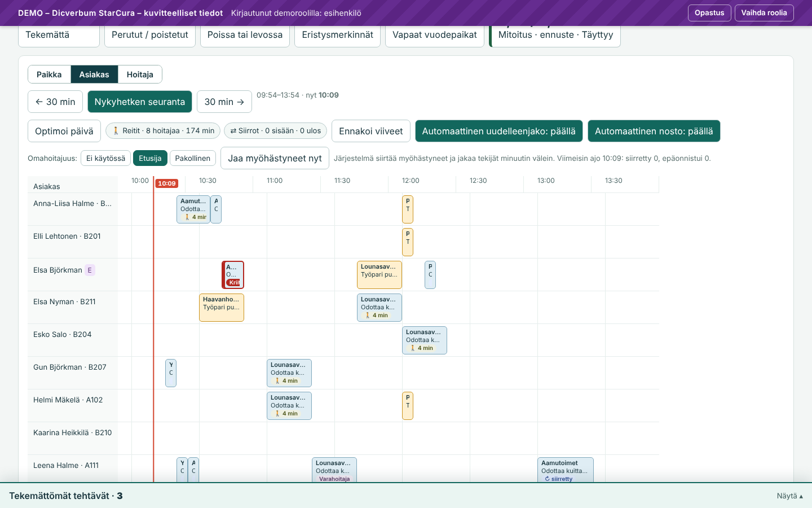Go to the Eristysmerkinnät tab
This screenshot has width=812, height=508.
337,35
